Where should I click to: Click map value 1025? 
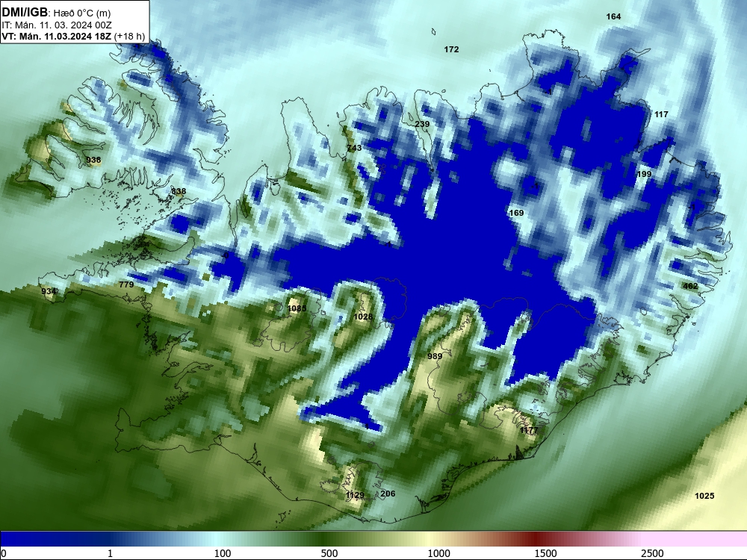coord(704,496)
